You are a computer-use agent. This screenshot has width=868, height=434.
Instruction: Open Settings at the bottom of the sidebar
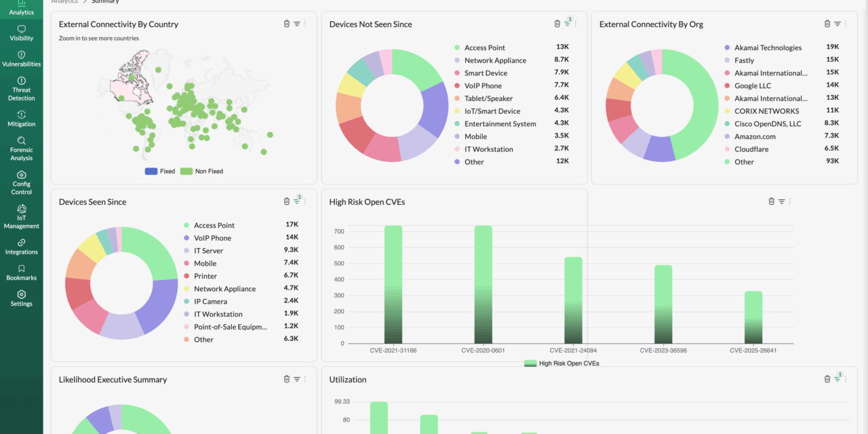[x=22, y=299]
